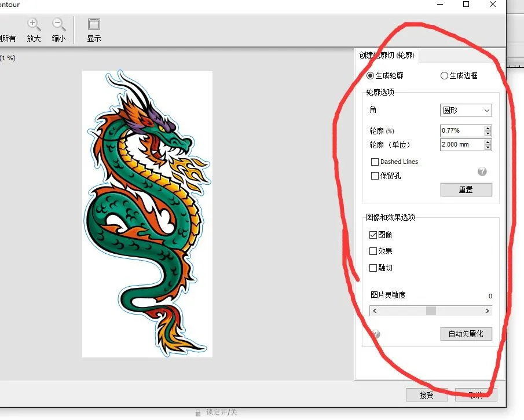Increase 轮廓 (单位) mm value up arrow
This screenshot has width=524, height=420.
click(488, 142)
